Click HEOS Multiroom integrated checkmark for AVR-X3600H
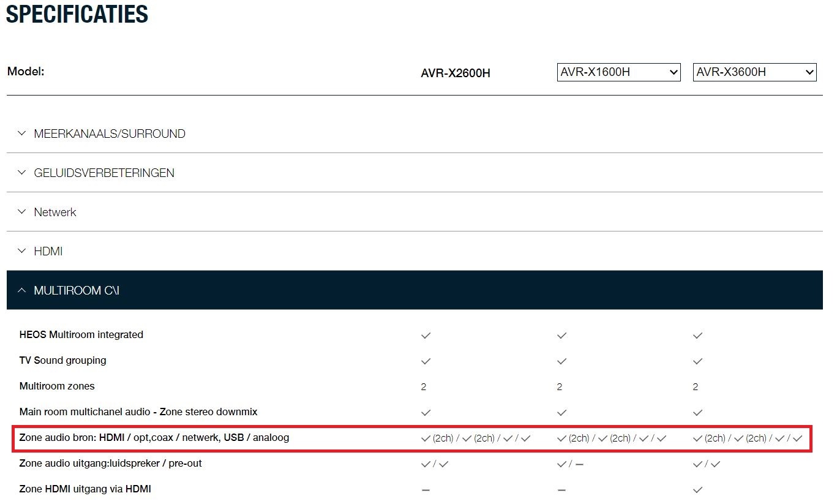This screenshot has height=504, width=837. [698, 336]
